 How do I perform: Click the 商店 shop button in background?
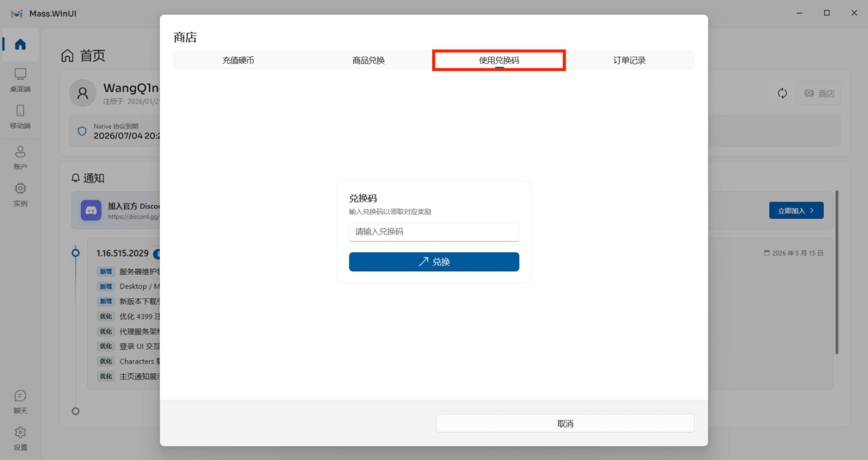click(x=819, y=93)
